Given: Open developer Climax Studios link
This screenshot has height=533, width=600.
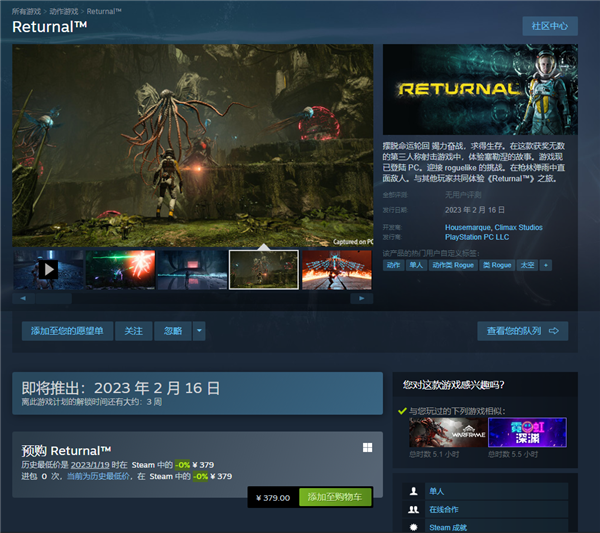Looking at the screenshot, I should click(518, 227).
